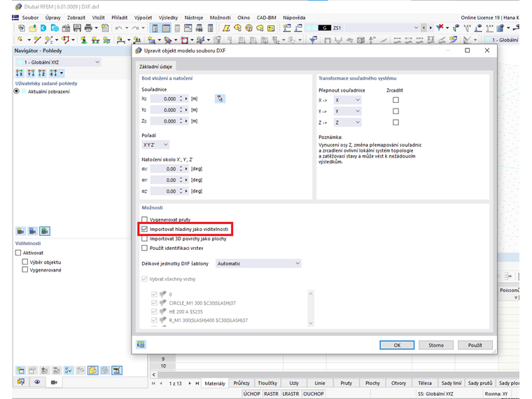Toggle the Navigator panel icon in the toolbar
Image resolution: width=532 pixels, height=399 pixels.
click(155, 28)
